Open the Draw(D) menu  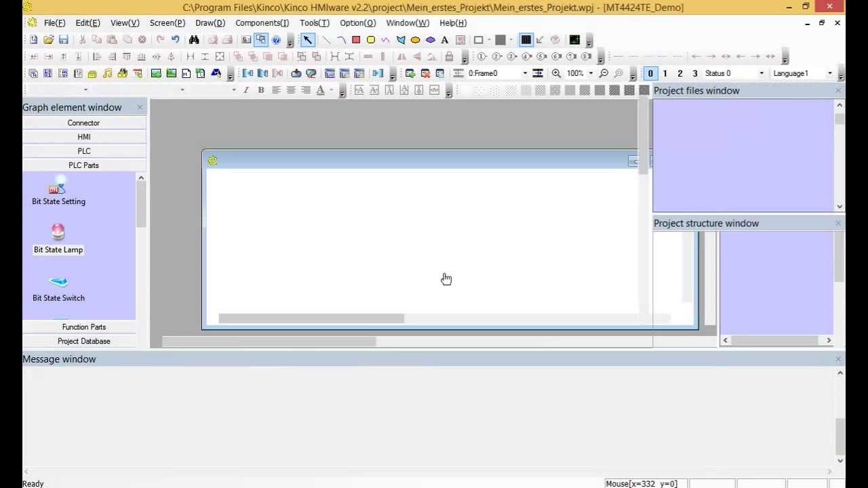pos(210,23)
